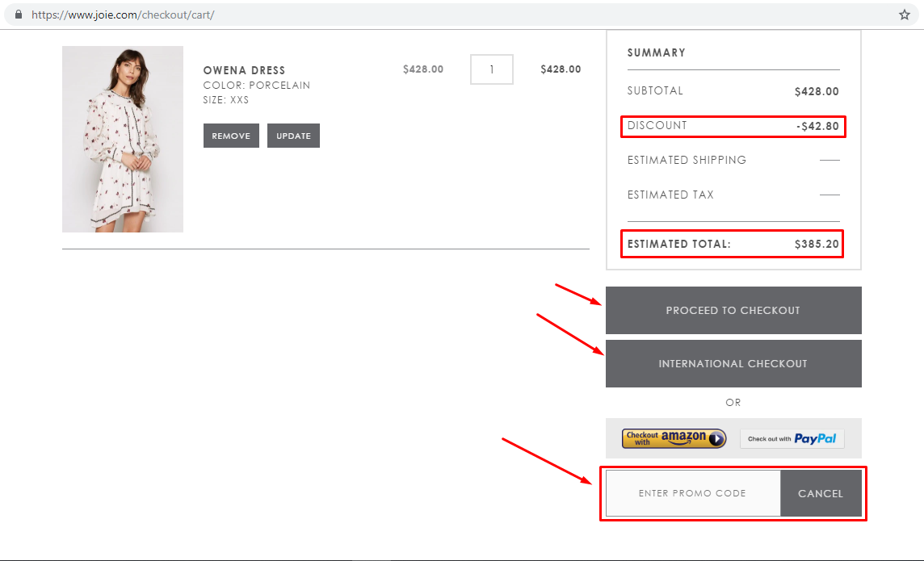Viewport: 924px width, 561px height.
Task: Open the Owena Dress product thumbnail
Action: 123,139
